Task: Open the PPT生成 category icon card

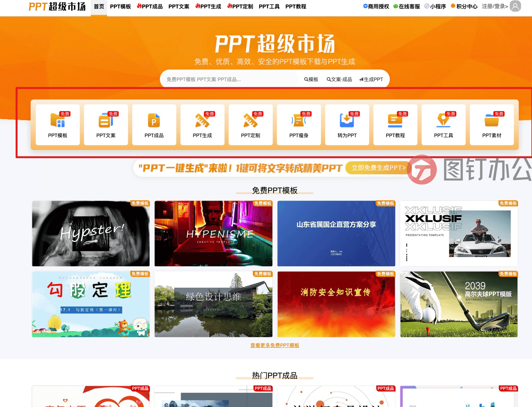Action: tap(202, 125)
